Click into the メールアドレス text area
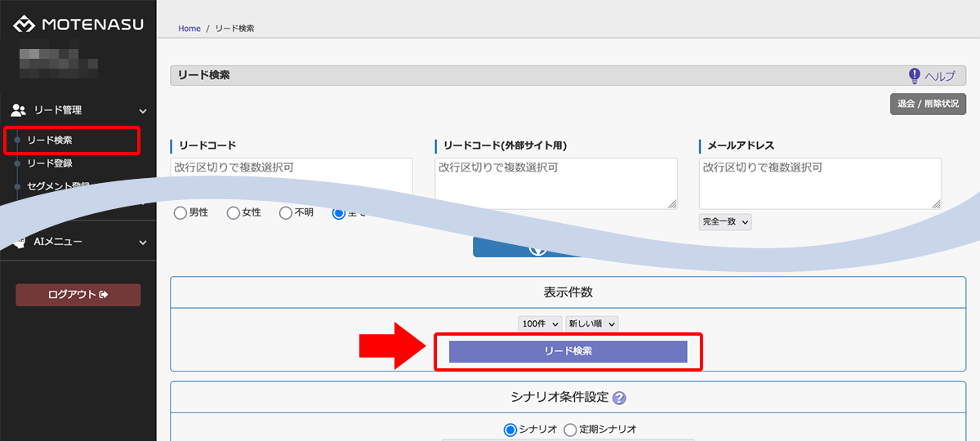The width and height of the screenshot is (980, 441). coord(819,183)
